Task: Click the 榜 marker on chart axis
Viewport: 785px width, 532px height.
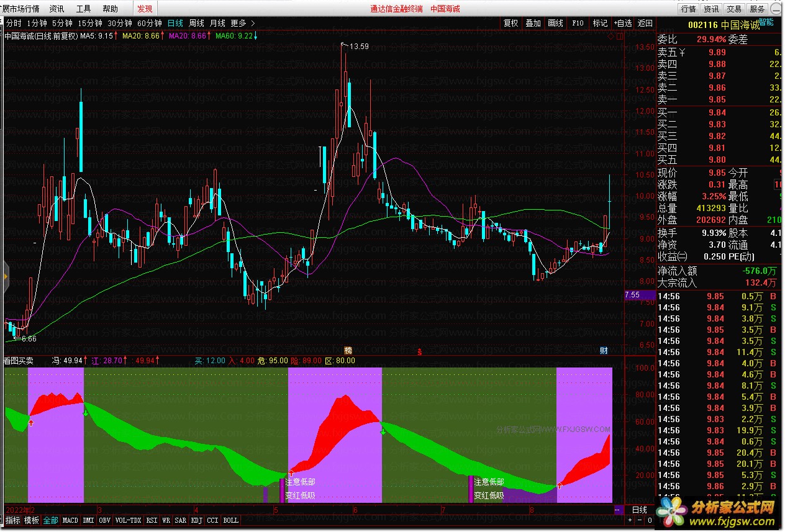Action: pyautogui.click(x=348, y=351)
